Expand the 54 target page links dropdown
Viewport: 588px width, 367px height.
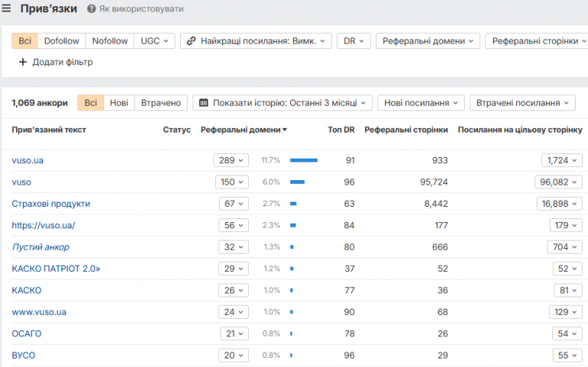point(567,334)
